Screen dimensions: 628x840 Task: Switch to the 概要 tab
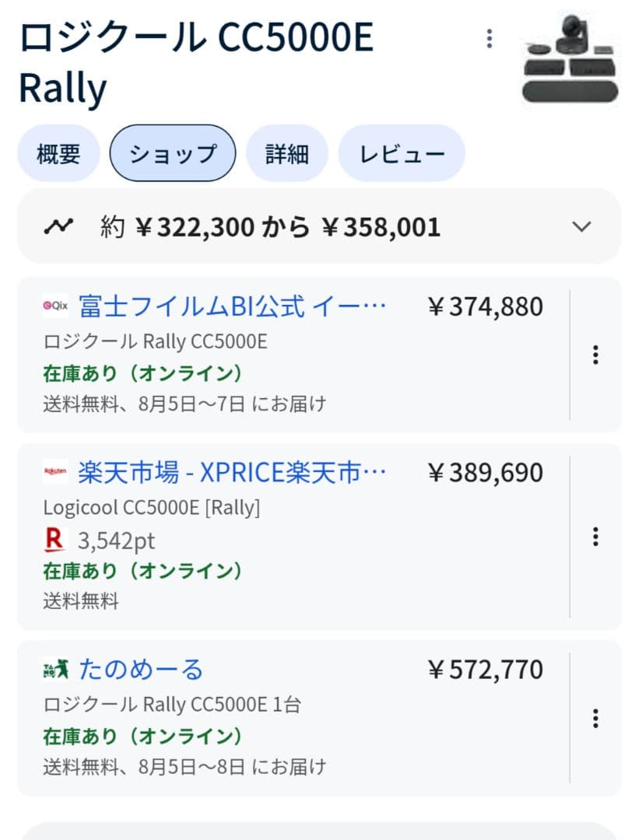click(x=58, y=153)
